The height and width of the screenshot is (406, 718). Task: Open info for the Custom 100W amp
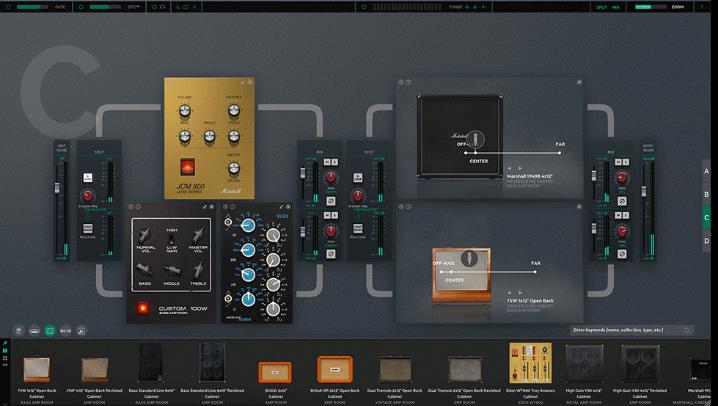pyautogui.click(x=138, y=207)
